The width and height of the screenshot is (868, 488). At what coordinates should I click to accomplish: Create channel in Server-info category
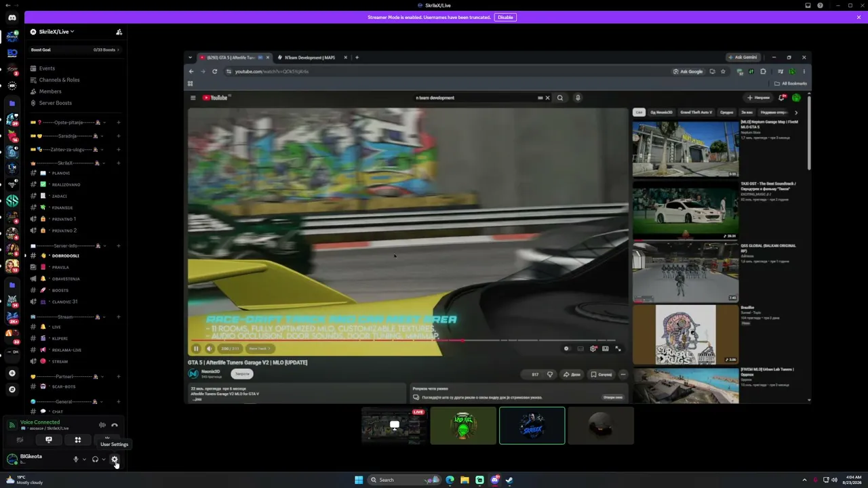[118, 246]
